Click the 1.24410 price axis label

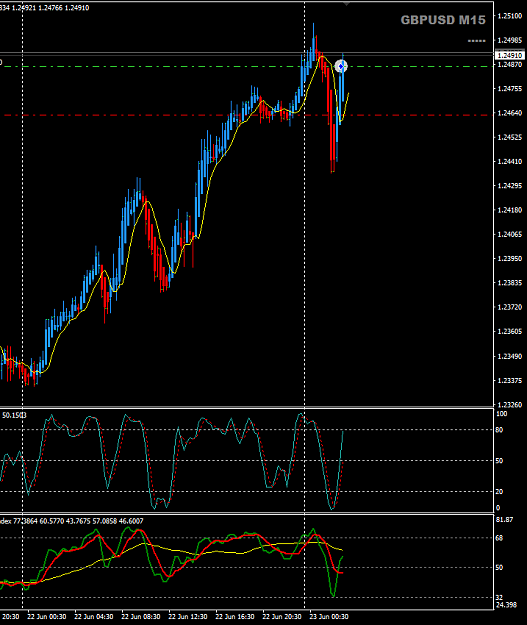[510, 162]
